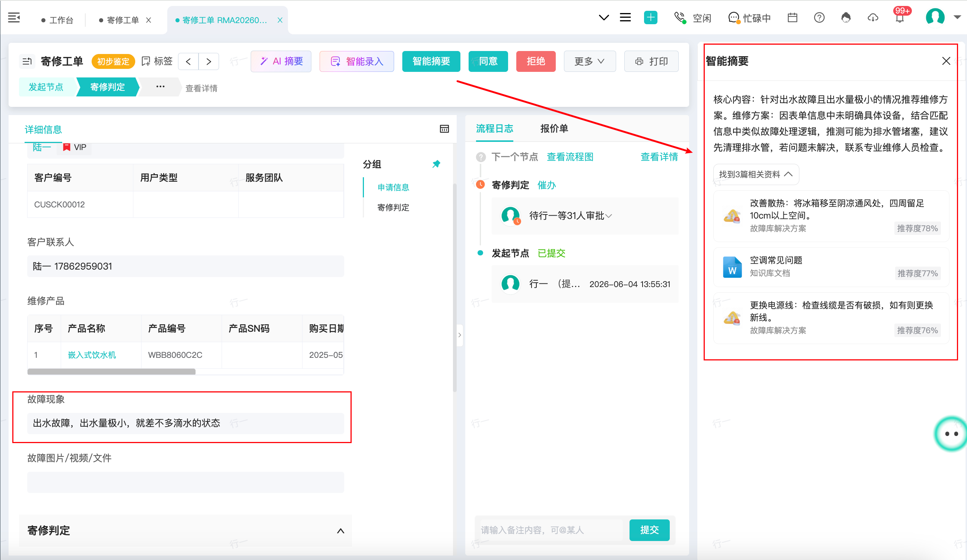967x560 pixels.
Task: Open the customer service headset icon
Action: click(x=846, y=17)
